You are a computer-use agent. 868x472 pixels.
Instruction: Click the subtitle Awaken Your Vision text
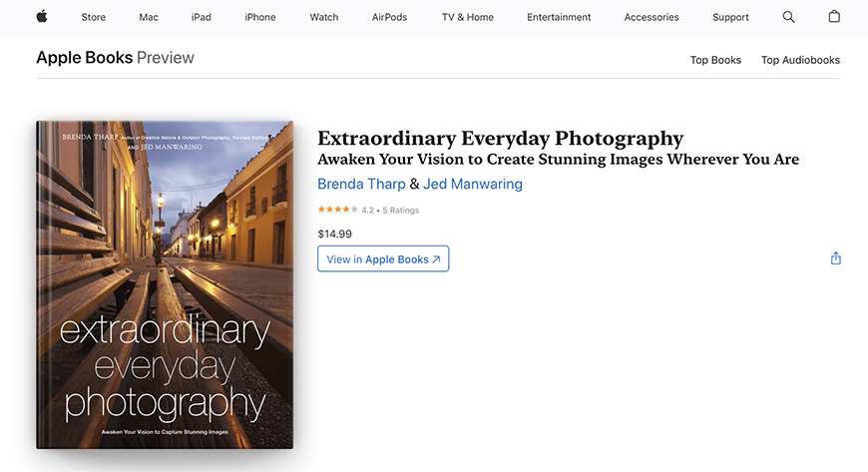pyautogui.click(x=558, y=160)
